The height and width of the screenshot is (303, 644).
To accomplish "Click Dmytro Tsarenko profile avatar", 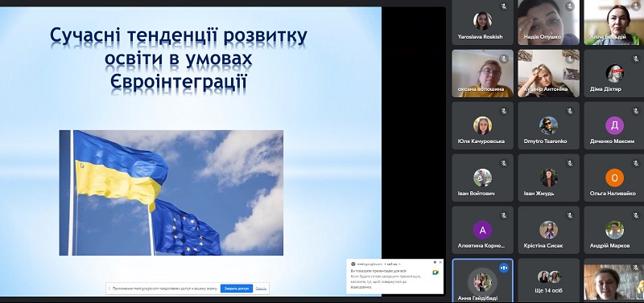I will coord(548,125).
